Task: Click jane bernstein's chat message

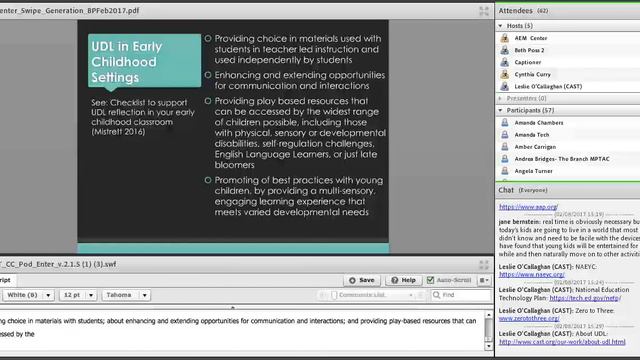Action: (569, 238)
